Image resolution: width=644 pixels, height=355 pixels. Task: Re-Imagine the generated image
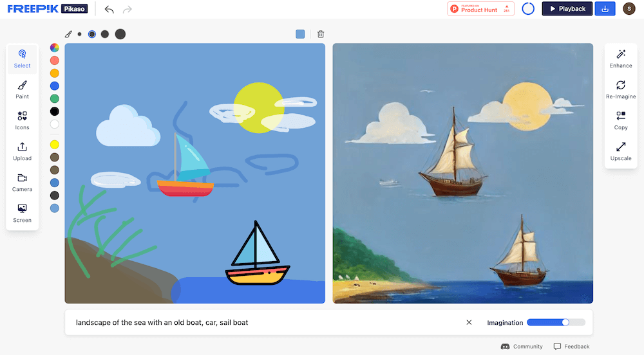coord(621,90)
